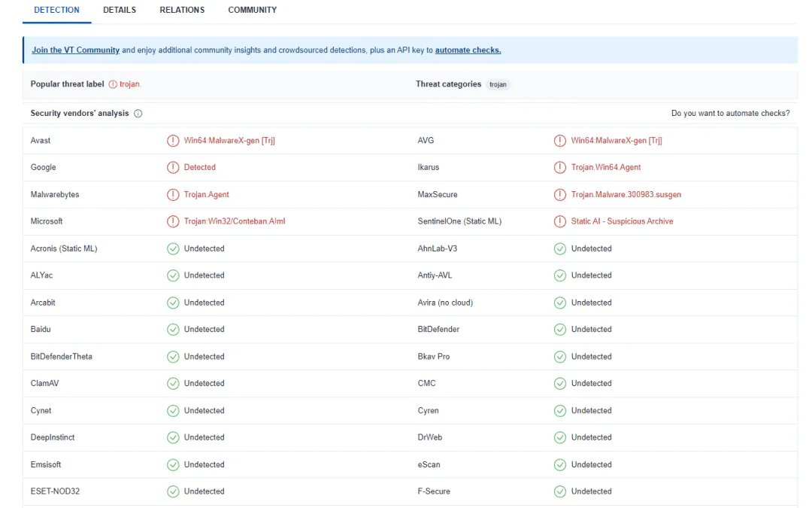Image resolution: width=812 pixels, height=508 pixels.
Task: Click the trojan popular threat label value
Action: click(x=129, y=84)
